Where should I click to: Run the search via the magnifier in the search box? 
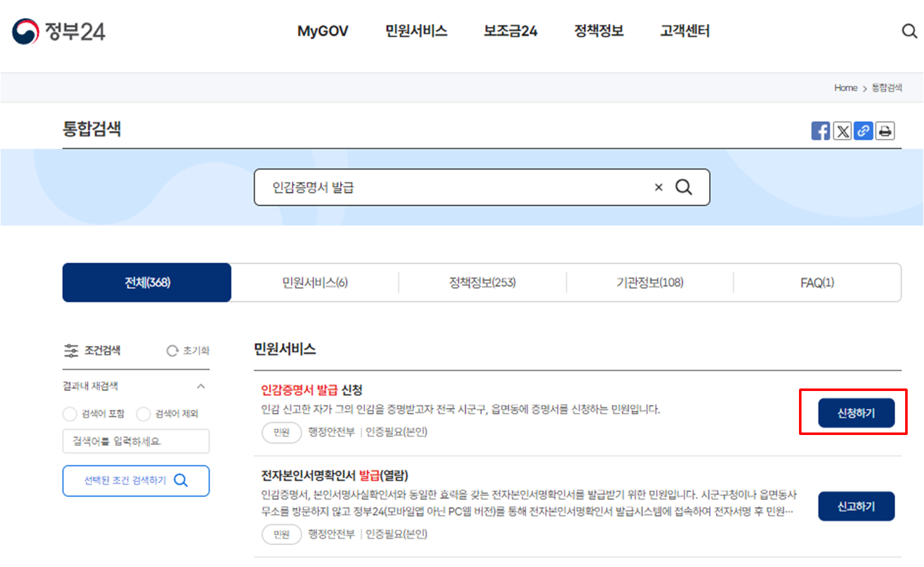(684, 187)
